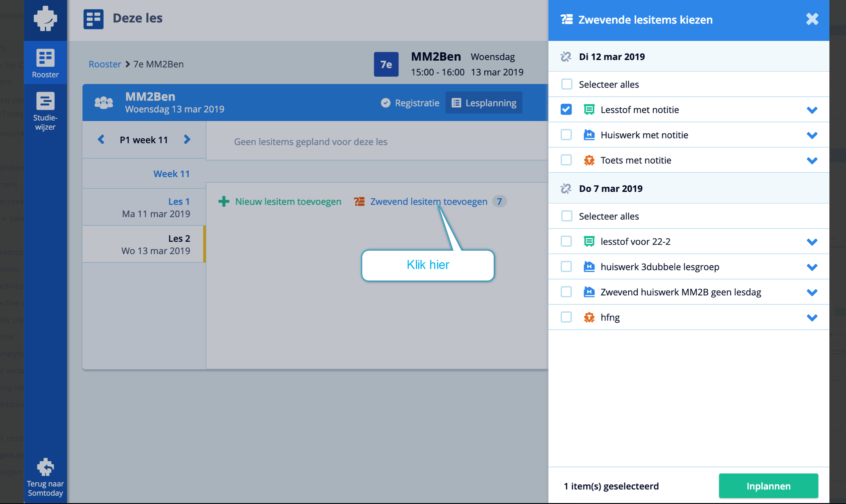846x504 pixels.
Task: Expand Huiswerk met notitie details
Action: pyautogui.click(x=812, y=135)
